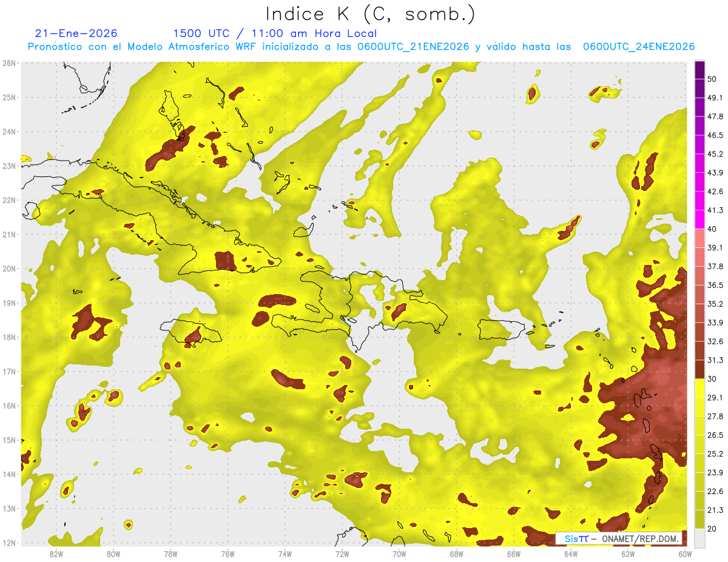The image size is (728, 562).
Task: Click the latitude label '24N'
Action: 9,132
